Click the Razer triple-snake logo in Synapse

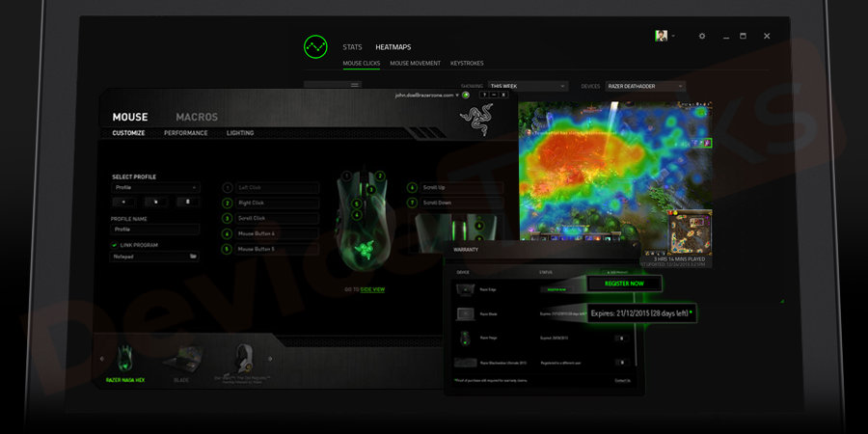(x=475, y=120)
